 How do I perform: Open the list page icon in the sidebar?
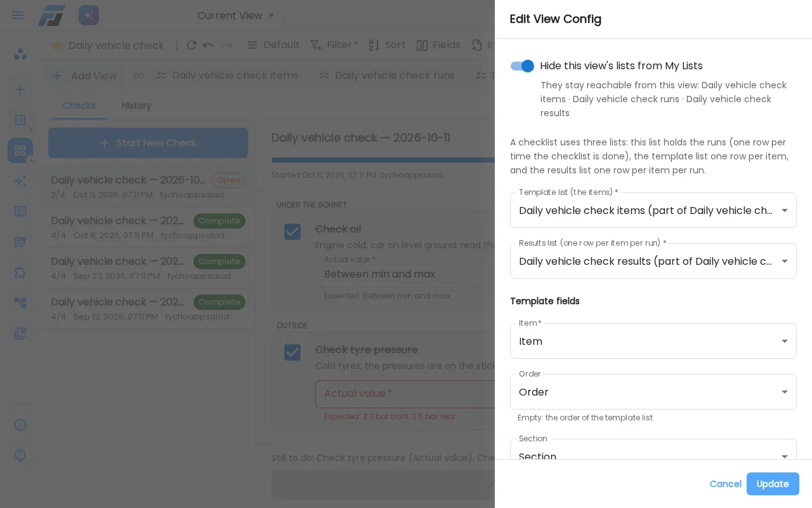pos(20,120)
